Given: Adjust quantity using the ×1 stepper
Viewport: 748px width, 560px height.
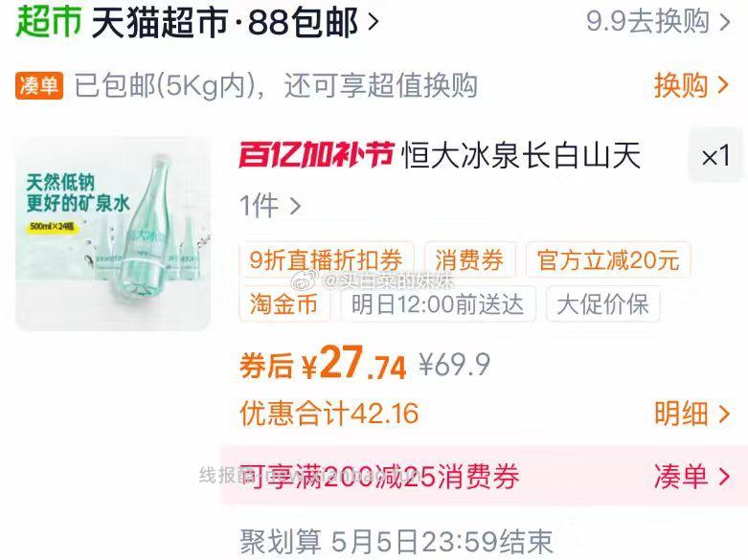Looking at the screenshot, I should click(715, 155).
